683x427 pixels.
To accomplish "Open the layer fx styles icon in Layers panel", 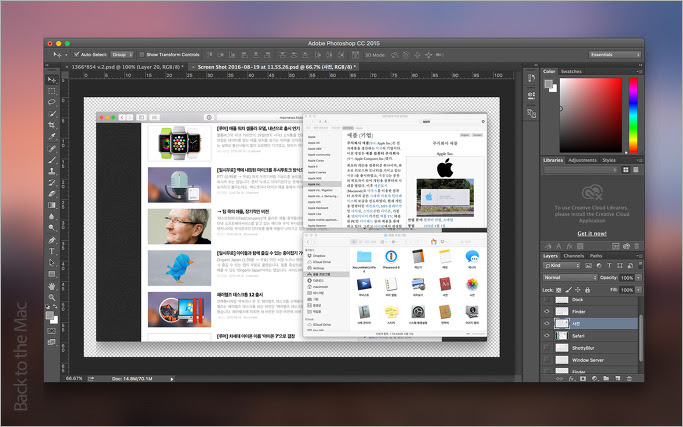I will (571, 379).
